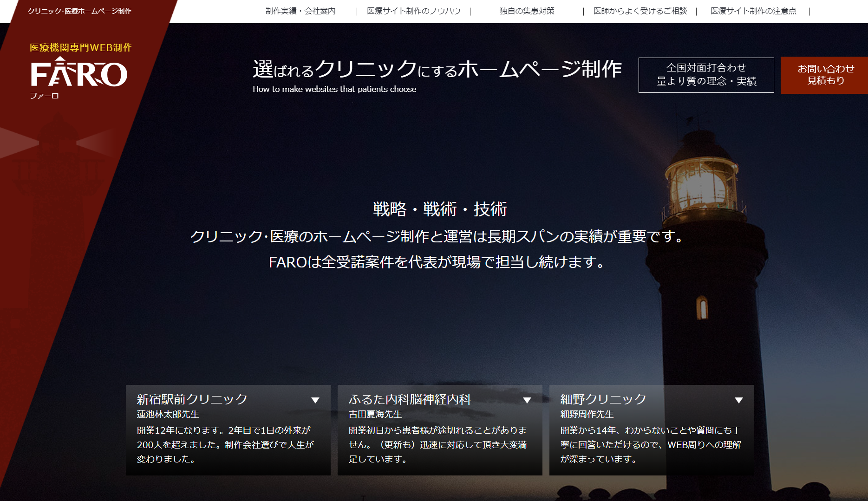Expand the 新宿駅前クリニック testimonial arrow

[x=315, y=400]
